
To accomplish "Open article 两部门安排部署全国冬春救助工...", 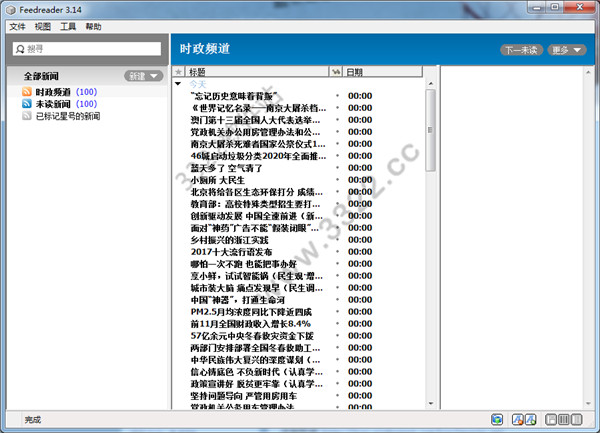I will click(x=255, y=347).
